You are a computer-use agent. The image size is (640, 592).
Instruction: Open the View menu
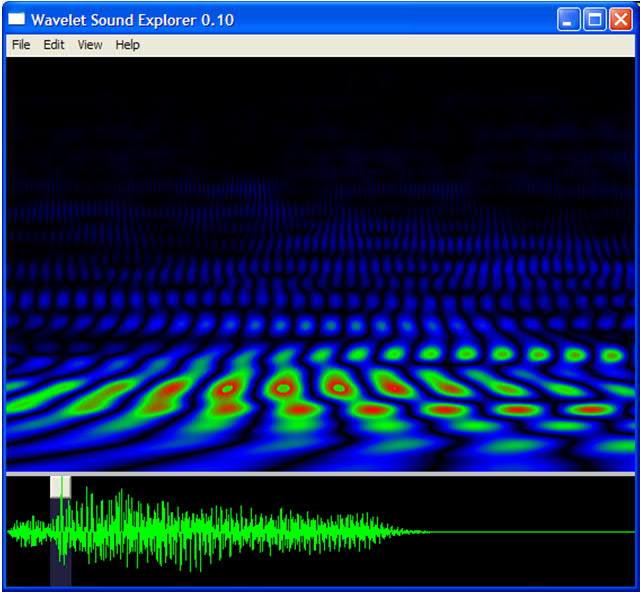click(90, 45)
